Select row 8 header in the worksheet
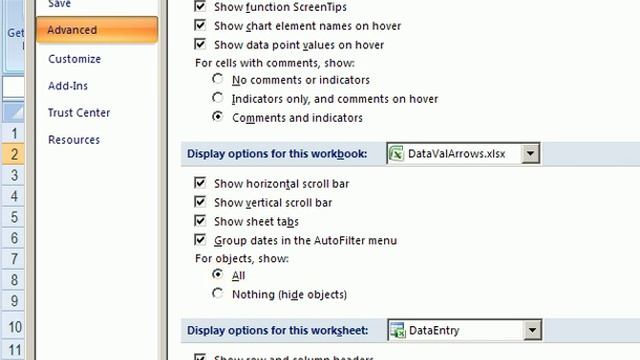640x360 pixels. click(x=13, y=280)
